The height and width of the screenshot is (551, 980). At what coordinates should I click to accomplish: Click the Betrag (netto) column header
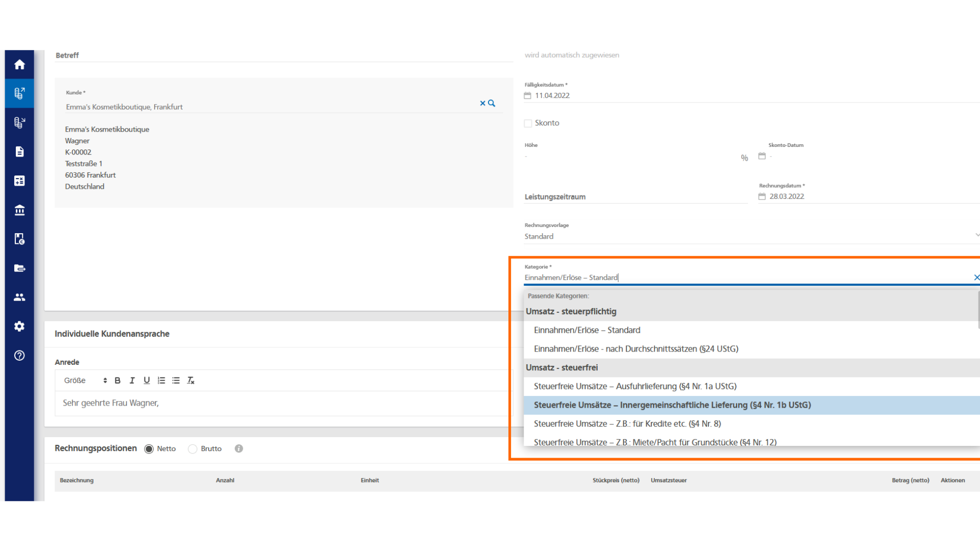911,481
